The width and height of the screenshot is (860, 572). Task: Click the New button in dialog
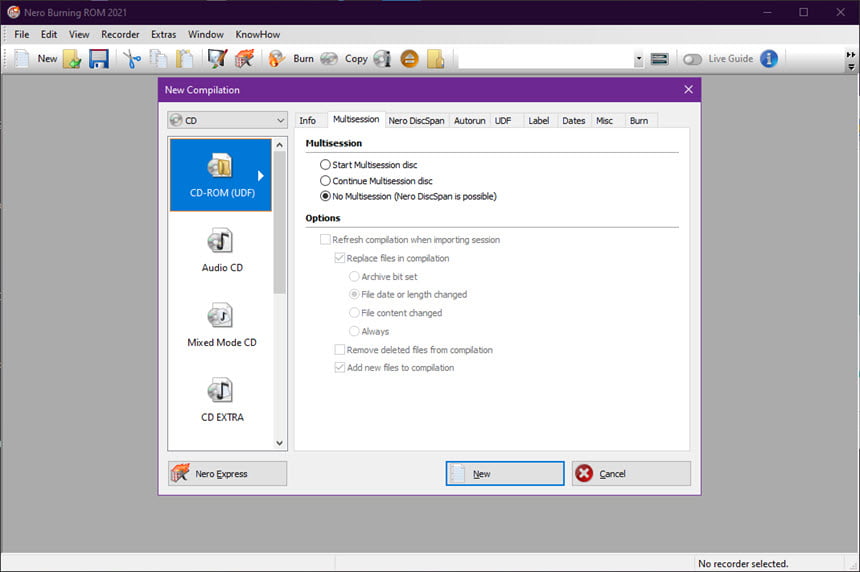coord(505,473)
